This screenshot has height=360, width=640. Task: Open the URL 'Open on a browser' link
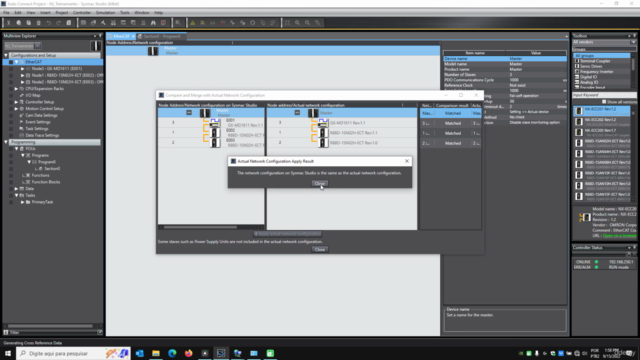619,236
